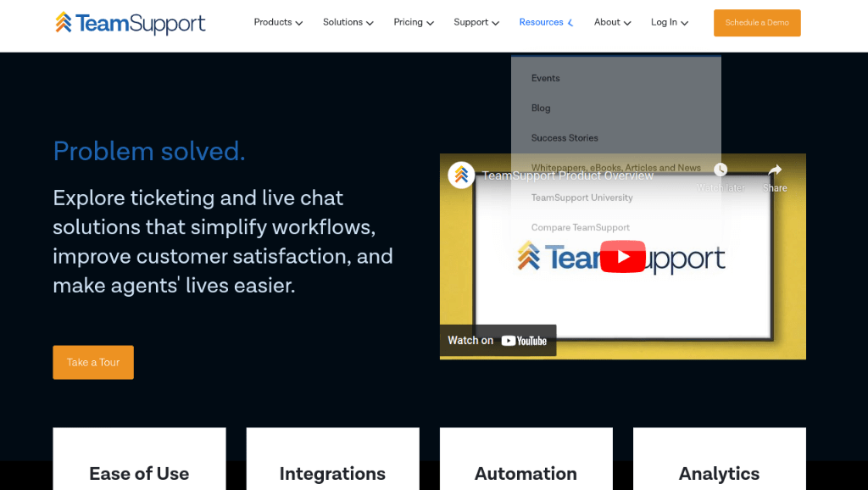Open the Products dropdown menu
The width and height of the screenshot is (868, 490).
[278, 22]
